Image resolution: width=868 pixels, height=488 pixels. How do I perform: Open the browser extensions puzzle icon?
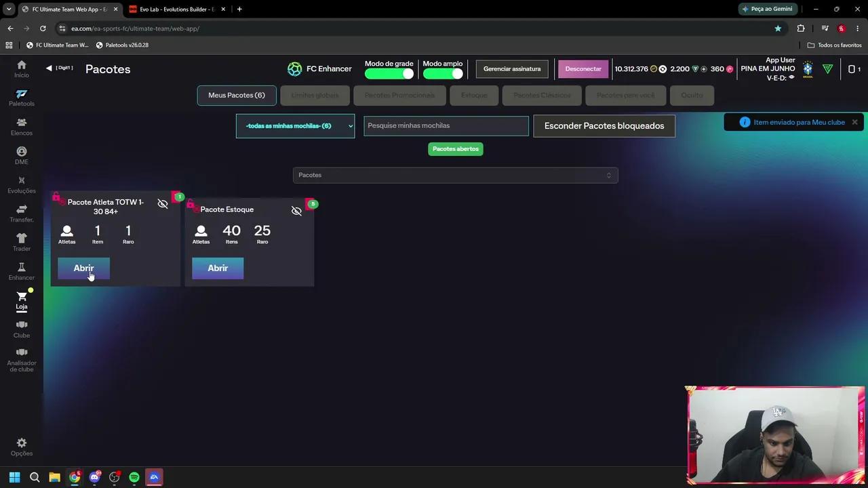tap(801, 28)
